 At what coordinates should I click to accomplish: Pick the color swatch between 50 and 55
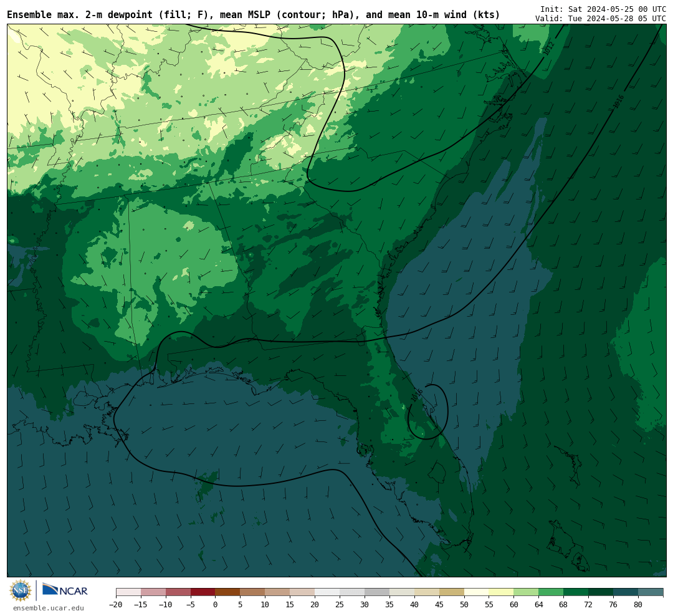(x=477, y=592)
